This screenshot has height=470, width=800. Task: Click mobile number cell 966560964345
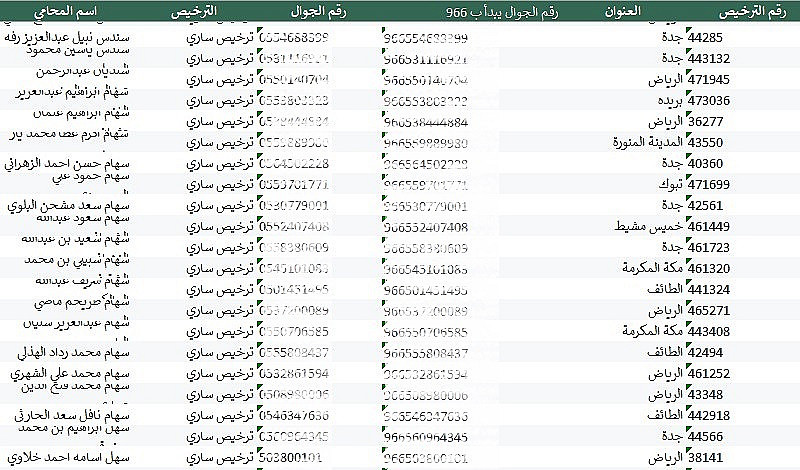pyautogui.click(x=426, y=437)
